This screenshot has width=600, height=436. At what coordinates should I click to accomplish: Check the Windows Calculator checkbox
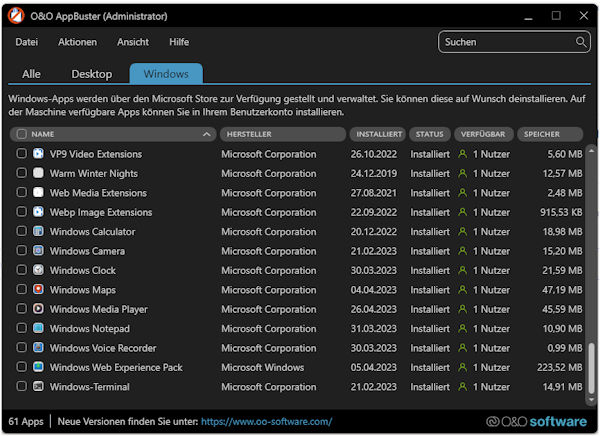[21, 231]
